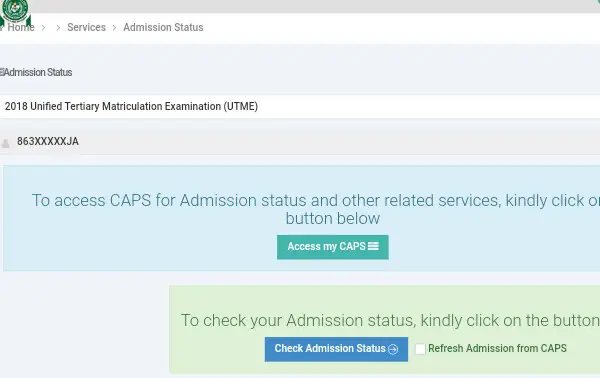
Task: Click the check Admission status text in green panel
Action: 390,321
